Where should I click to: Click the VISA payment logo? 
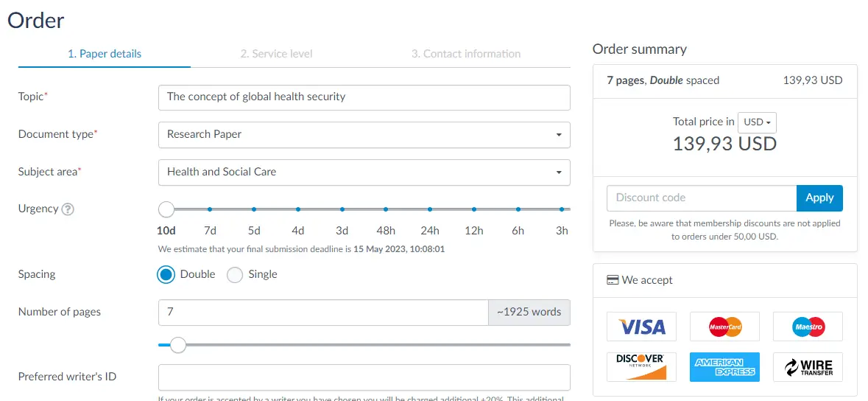tap(641, 326)
